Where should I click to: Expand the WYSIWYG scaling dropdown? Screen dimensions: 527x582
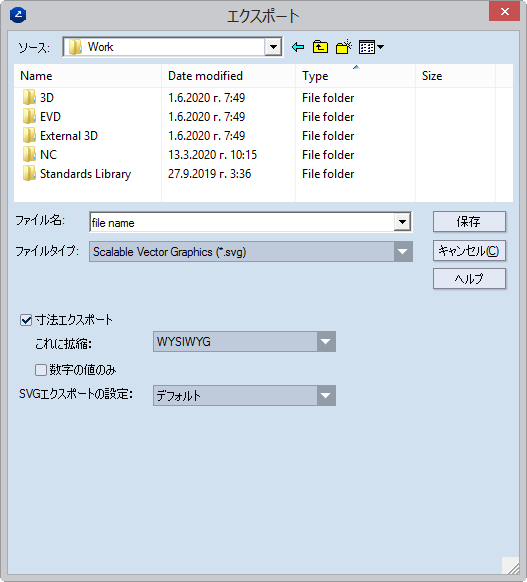[x=326, y=341]
